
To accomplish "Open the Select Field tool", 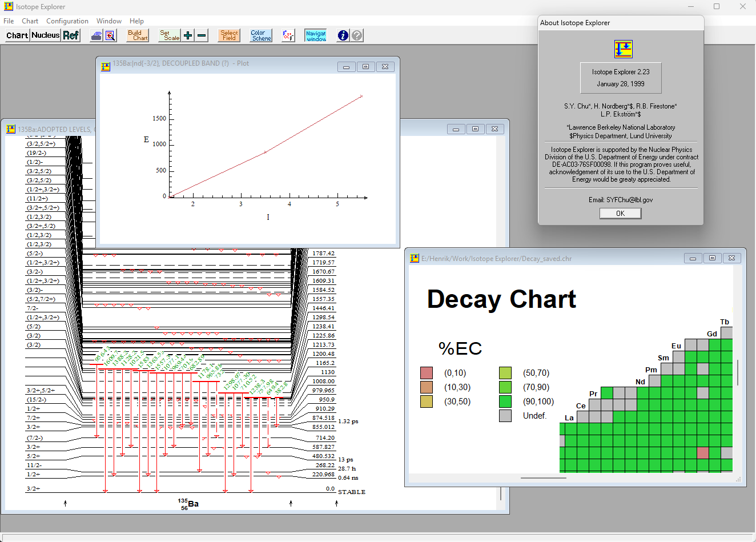I will [229, 35].
